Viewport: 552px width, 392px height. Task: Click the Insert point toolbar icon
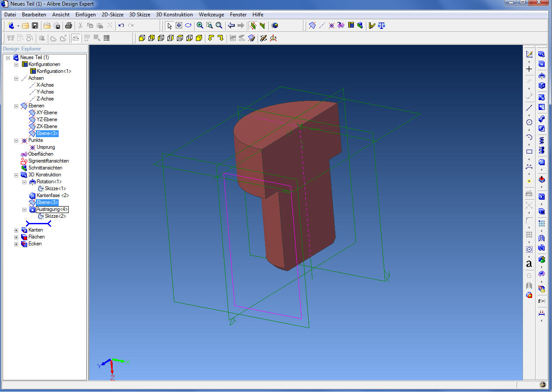331,25
